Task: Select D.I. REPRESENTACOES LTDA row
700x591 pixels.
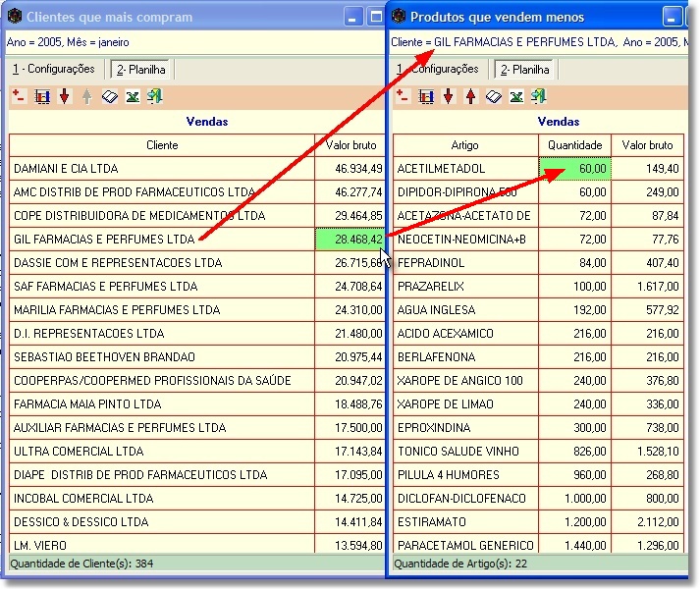Action: coord(197,334)
